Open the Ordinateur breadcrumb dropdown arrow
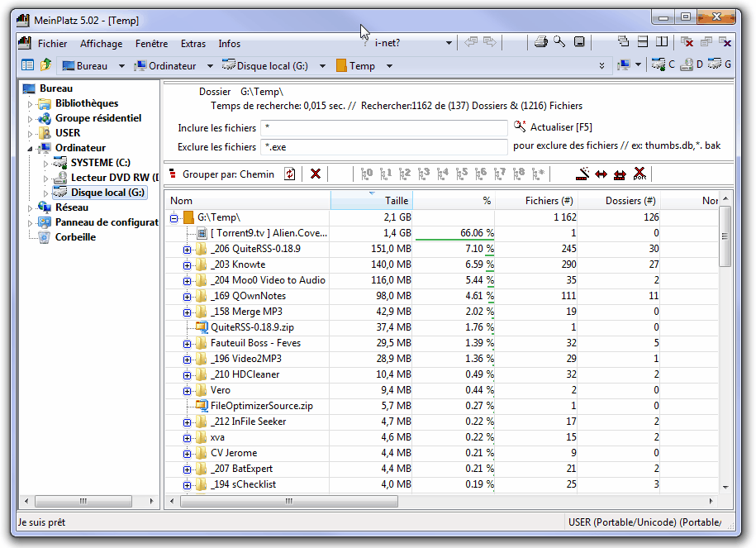756x548 pixels. pyautogui.click(x=210, y=65)
